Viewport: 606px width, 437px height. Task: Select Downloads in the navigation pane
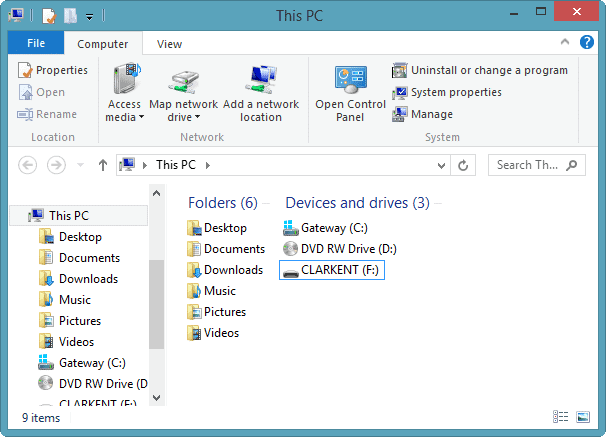pyautogui.click(x=78, y=279)
